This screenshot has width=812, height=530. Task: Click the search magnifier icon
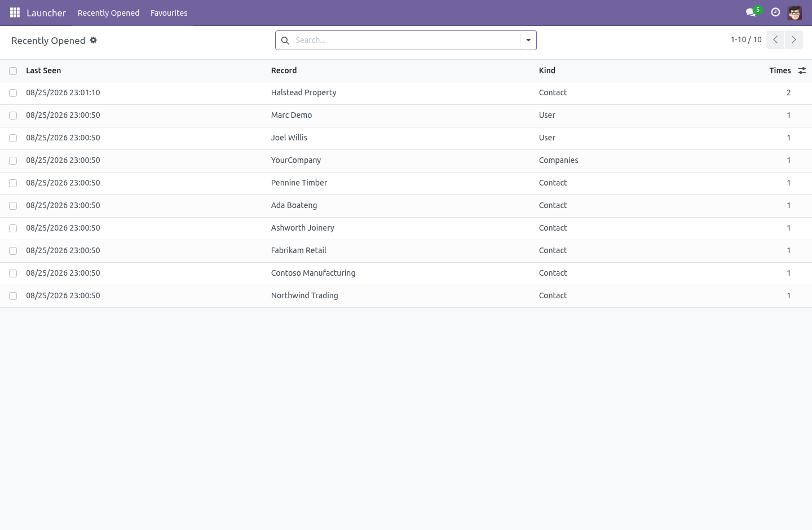[285, 40]
